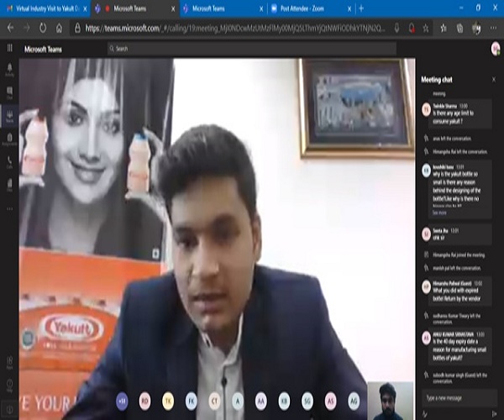Click the self-view video thumbnail

[x=391, y=401]
